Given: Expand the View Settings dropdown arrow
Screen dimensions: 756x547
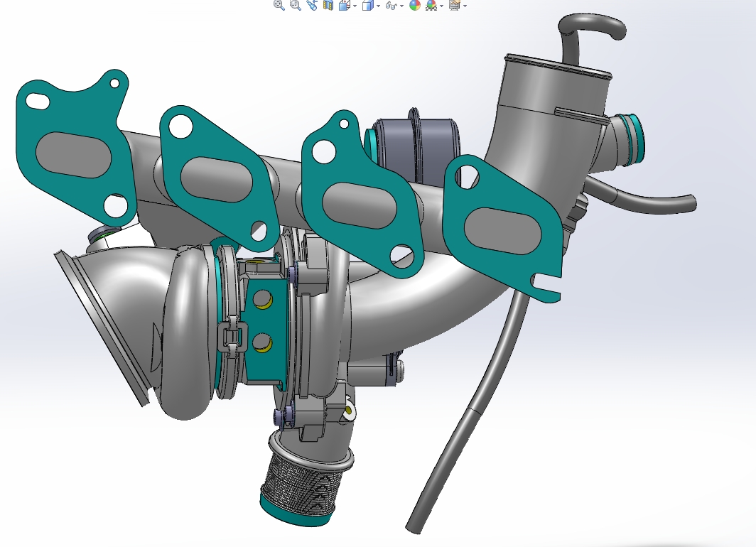Looking at the screenshot, I should tap(465, 6).
